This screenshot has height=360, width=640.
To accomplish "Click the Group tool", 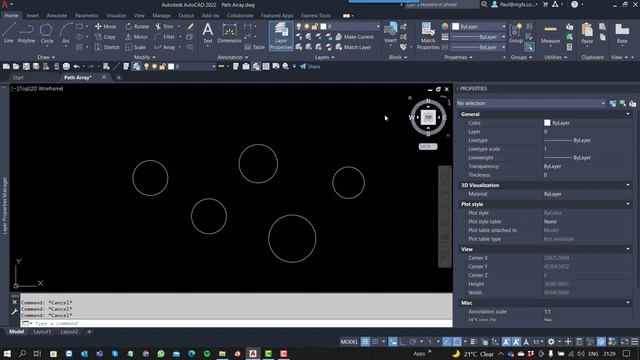I will point(516,33).
